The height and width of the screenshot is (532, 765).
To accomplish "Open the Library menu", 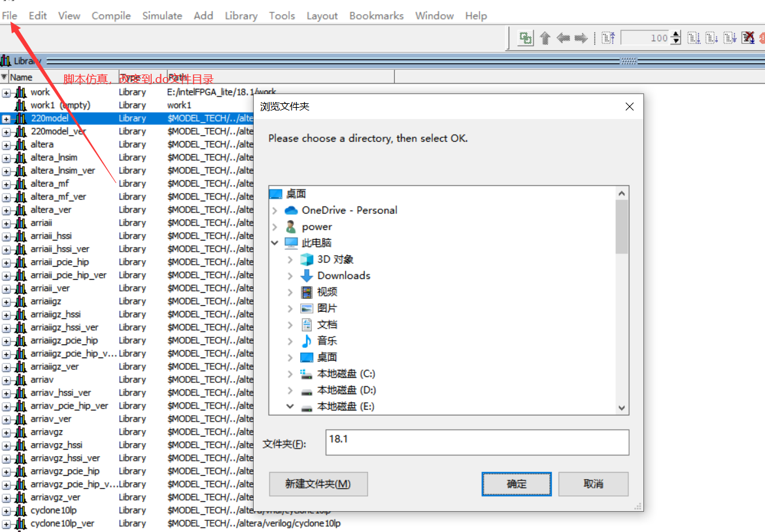I will tap(241, 16).
